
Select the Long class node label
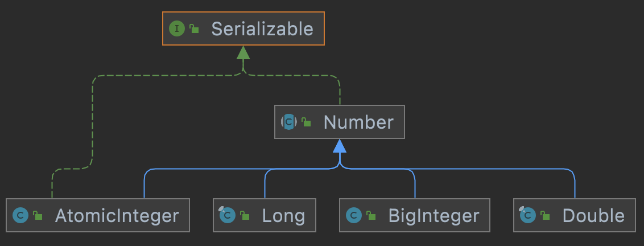[x=283, y=215]
